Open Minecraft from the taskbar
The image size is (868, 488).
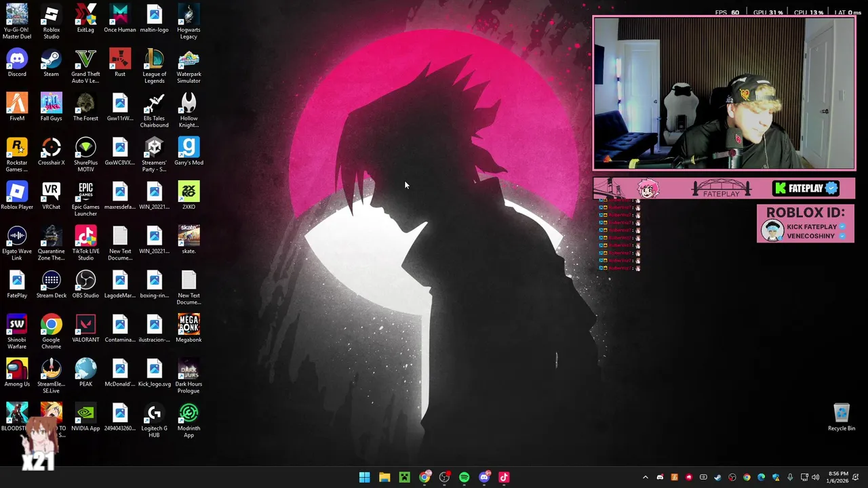[x=404, y=477]
